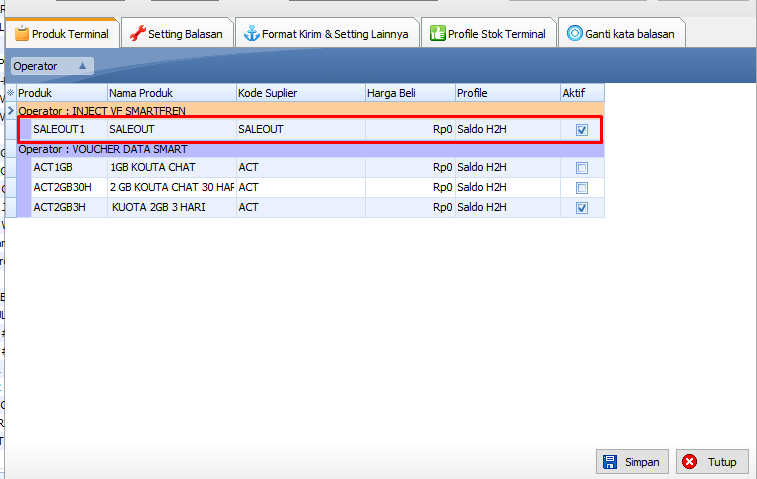
Task: Sort by Aktif column header
Action: coord(582,93)
